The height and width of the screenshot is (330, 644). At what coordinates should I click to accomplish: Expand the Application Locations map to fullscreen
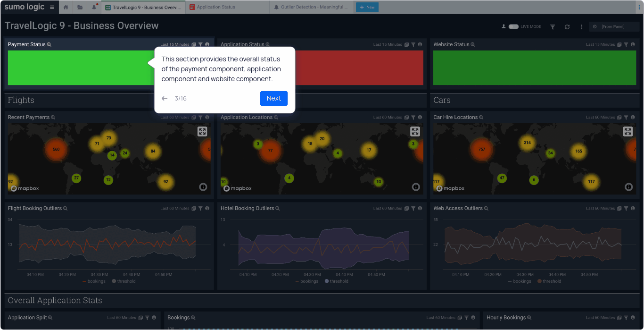coord(415,132)
